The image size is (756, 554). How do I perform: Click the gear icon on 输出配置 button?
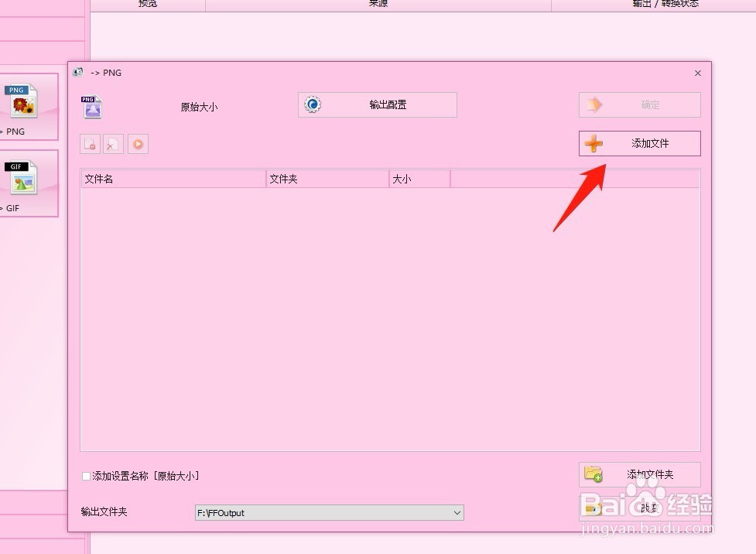point(313,104)
